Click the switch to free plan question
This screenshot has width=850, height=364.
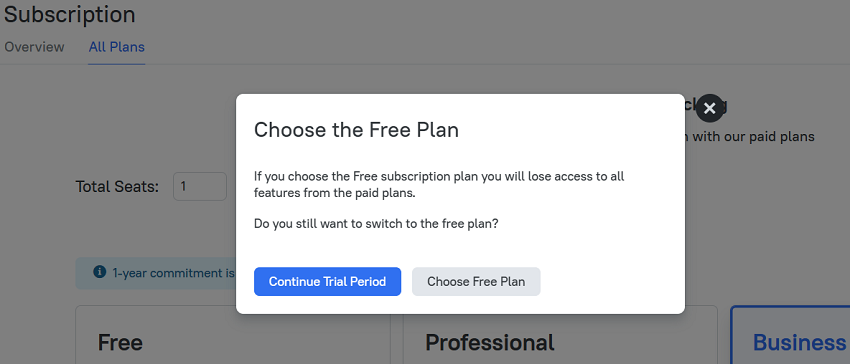click(x=376, y=224)
